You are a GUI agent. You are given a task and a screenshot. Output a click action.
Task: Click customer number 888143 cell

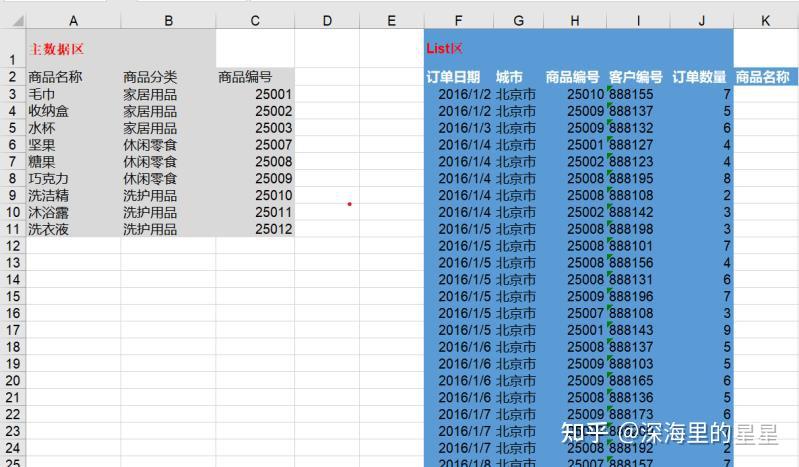pyautogui.click(x=638, y=330)
